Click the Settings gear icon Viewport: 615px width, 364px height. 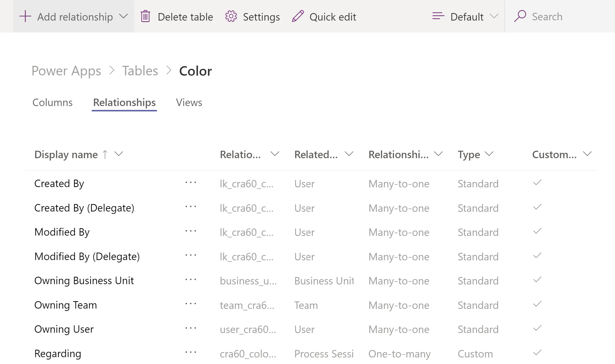[231, 16]
